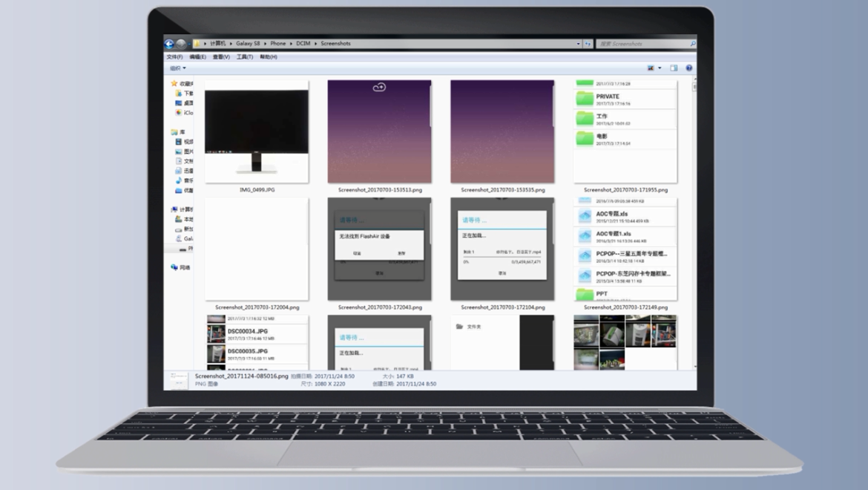Go back with the Back arrow button

(x=169, y=43)
